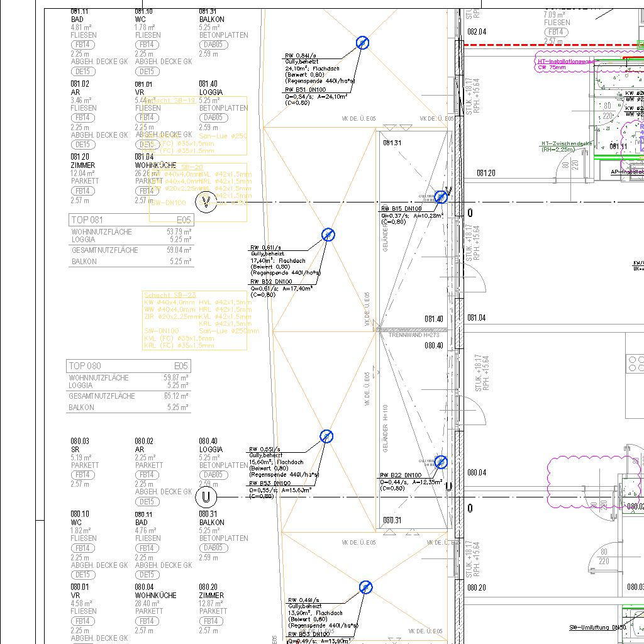644x644 pixels.
Task: Click the HT-Zwischendecke annotation text
Action: tap(566, 144)
